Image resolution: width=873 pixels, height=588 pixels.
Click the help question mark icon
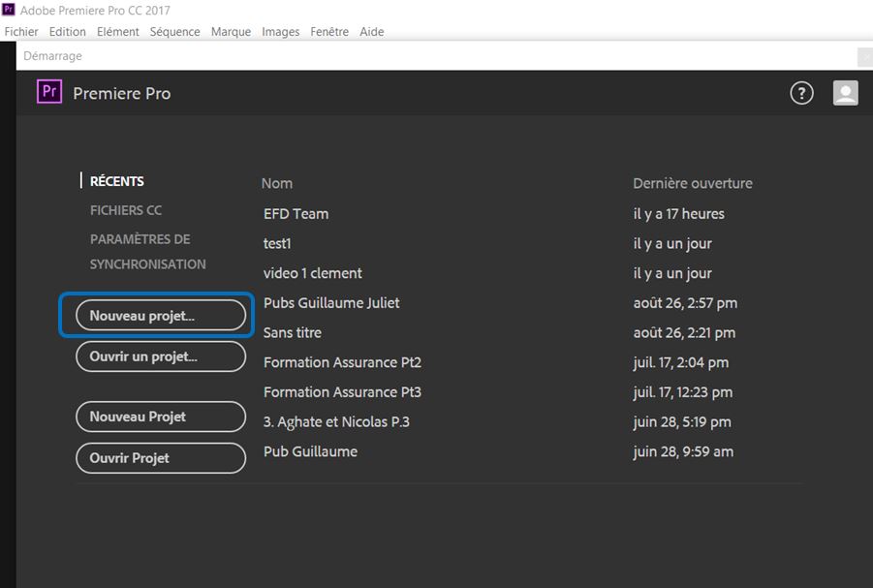801,93
